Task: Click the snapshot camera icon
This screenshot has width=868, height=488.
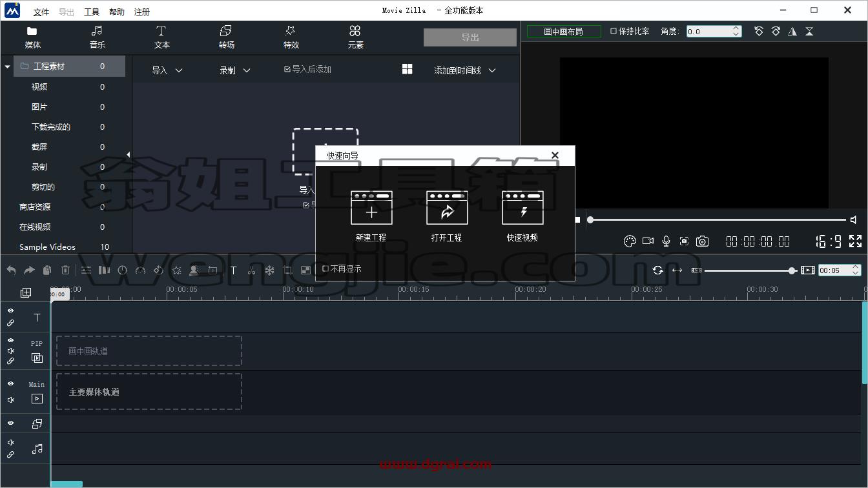Action: [x=702, y=241]
